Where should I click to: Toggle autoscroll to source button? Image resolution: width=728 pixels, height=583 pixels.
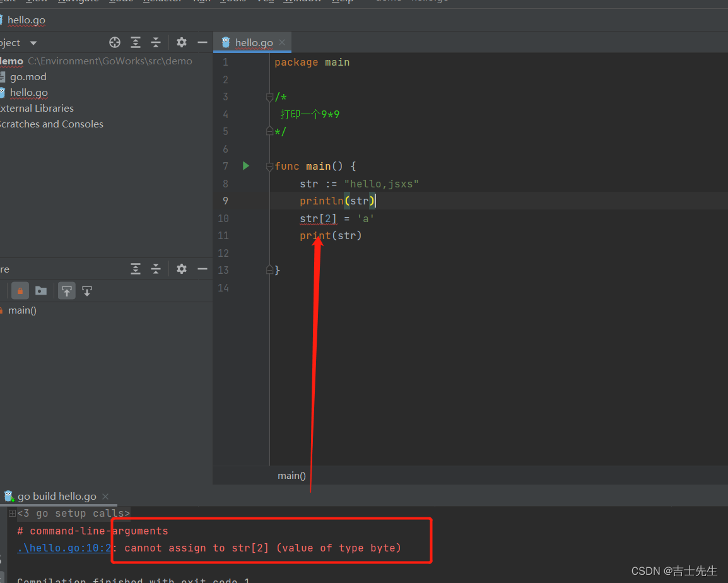(x=67, y=291)
